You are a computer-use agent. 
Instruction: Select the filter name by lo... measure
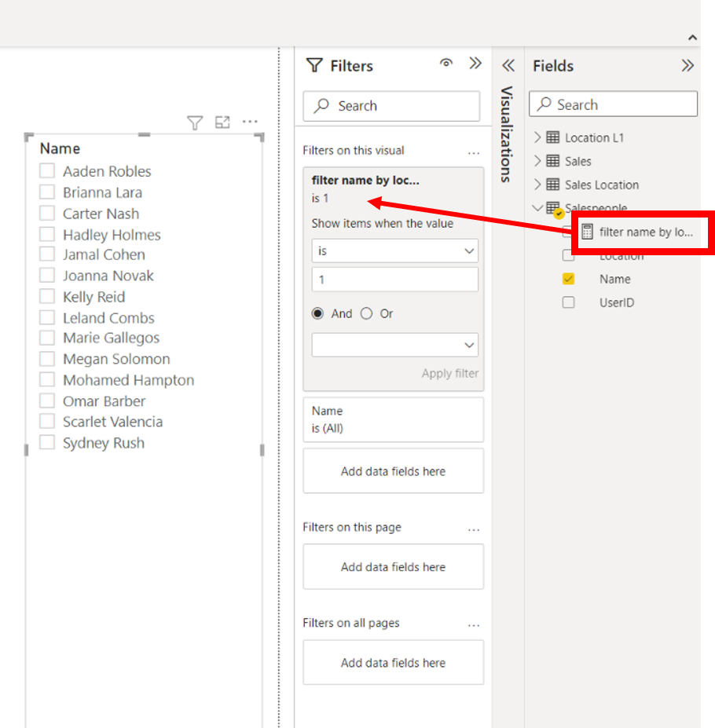coord(646,232)
